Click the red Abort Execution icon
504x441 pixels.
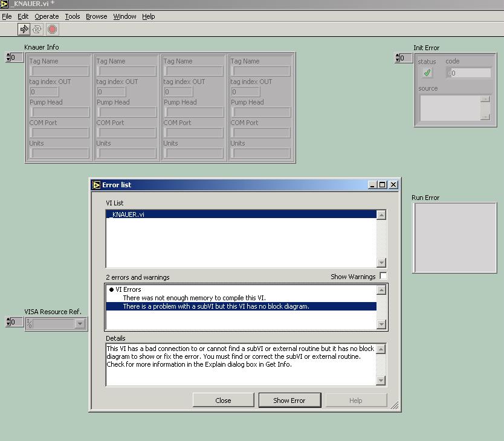(x=52, y=29)
